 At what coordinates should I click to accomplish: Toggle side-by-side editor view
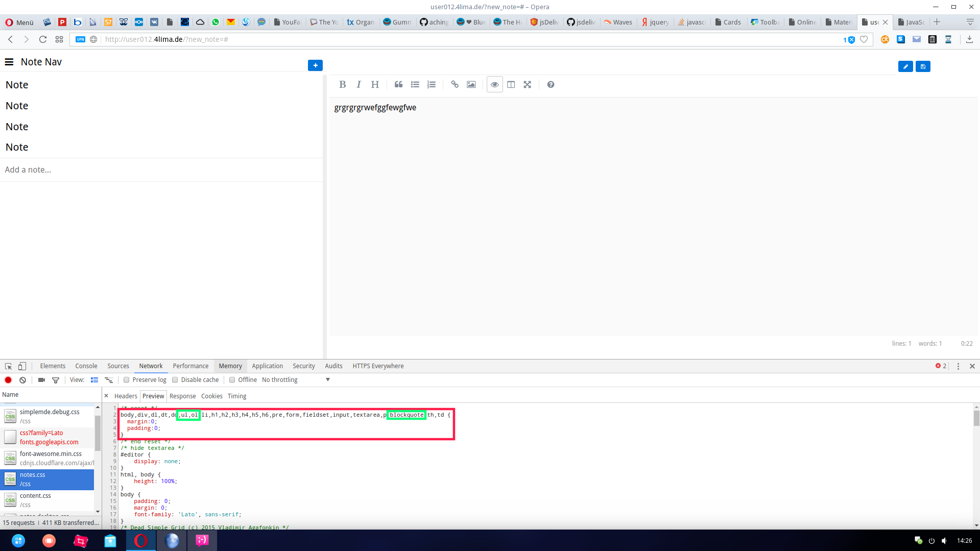coord(511,85)
